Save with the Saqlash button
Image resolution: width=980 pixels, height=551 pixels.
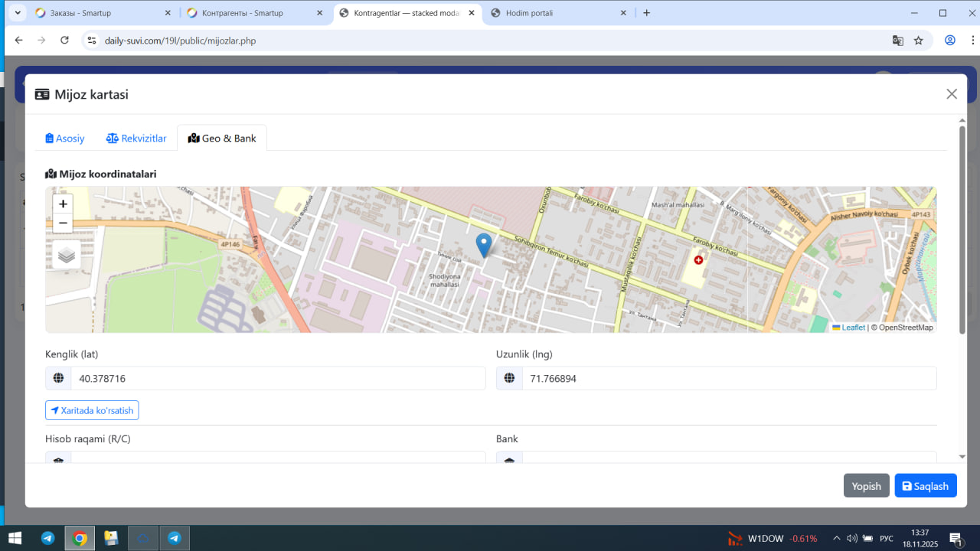coord(925,486)
